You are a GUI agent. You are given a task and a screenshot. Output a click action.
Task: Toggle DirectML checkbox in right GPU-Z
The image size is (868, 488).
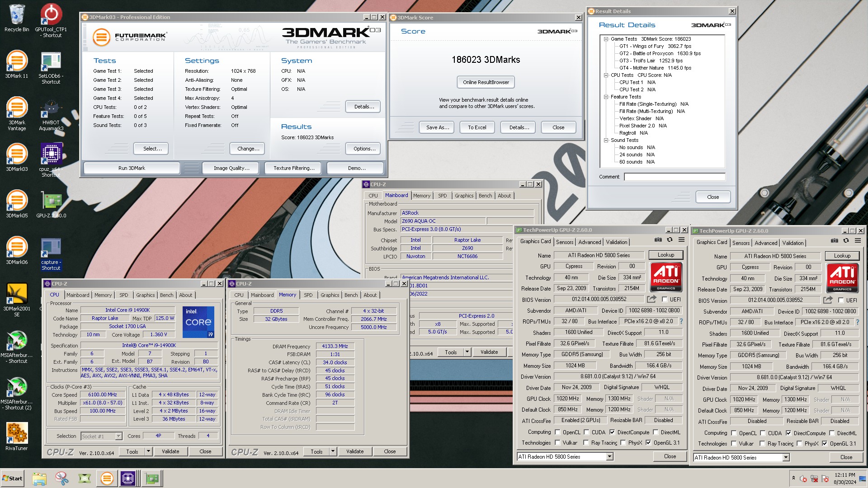pos(832,433)
